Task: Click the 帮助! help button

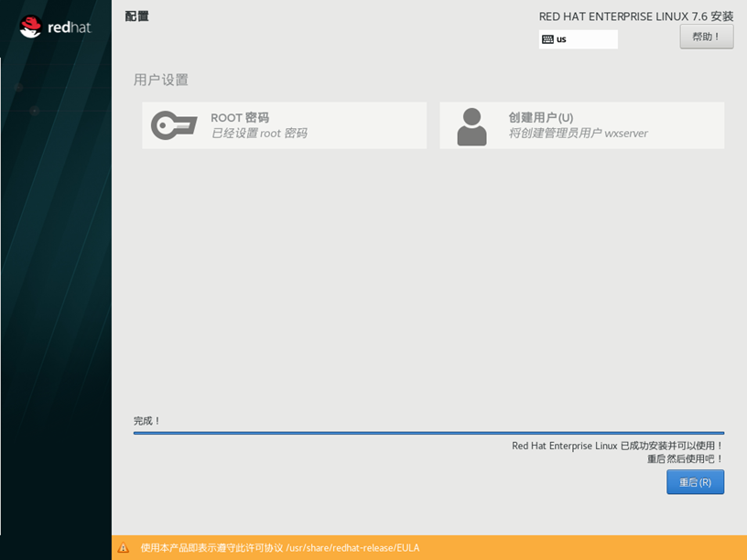Action: [x=707, y=37]
